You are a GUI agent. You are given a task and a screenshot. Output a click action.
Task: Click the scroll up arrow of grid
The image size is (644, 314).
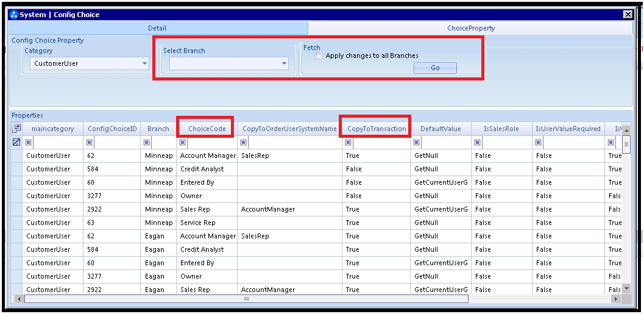point(626,130)
